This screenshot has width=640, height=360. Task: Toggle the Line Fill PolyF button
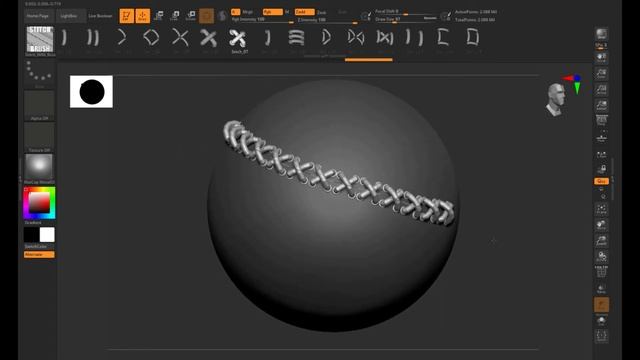pyautogui.click(x=601, y=271)
